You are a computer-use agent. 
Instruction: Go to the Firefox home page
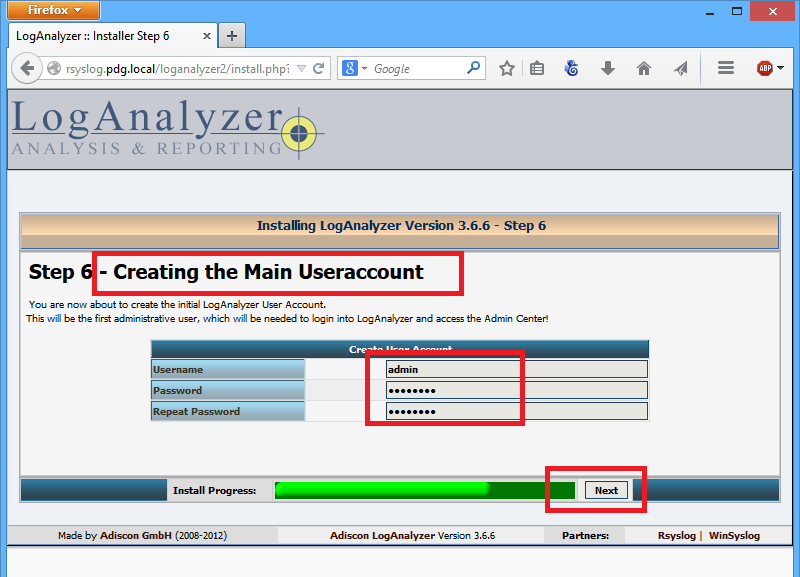pyautogui.click(x=643, y=69)
